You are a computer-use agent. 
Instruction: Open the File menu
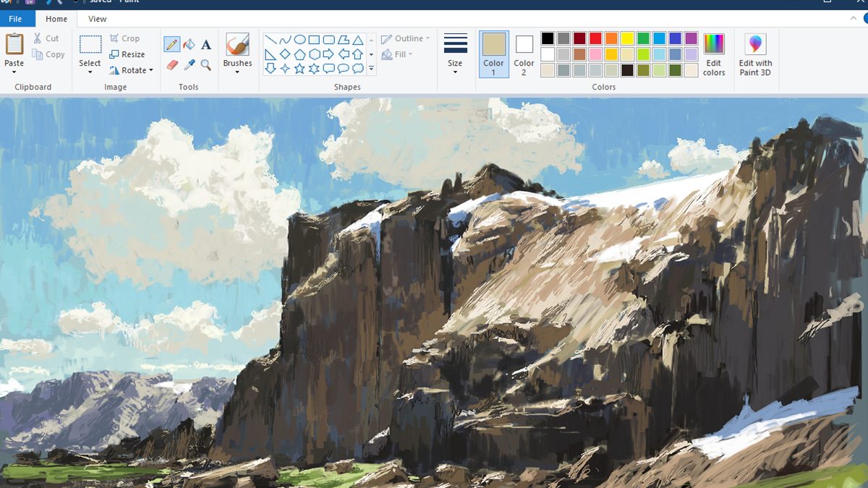[17, 19]
